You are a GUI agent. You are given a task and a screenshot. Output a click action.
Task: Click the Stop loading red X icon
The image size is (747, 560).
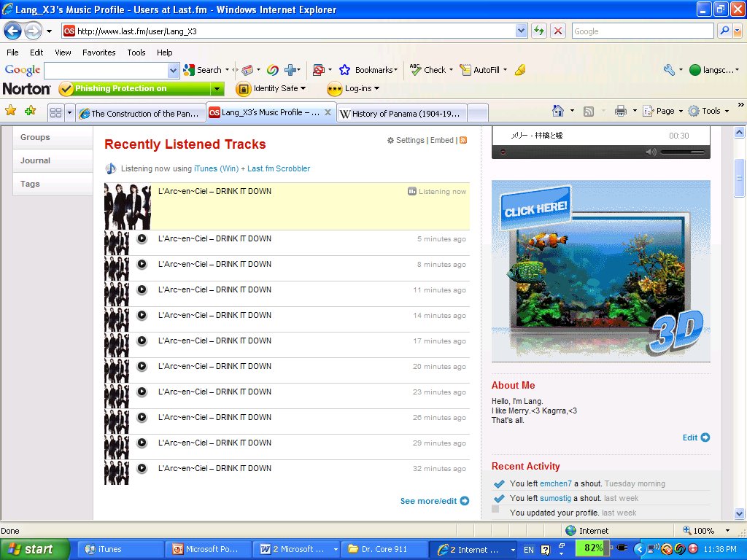click(558, 31)
